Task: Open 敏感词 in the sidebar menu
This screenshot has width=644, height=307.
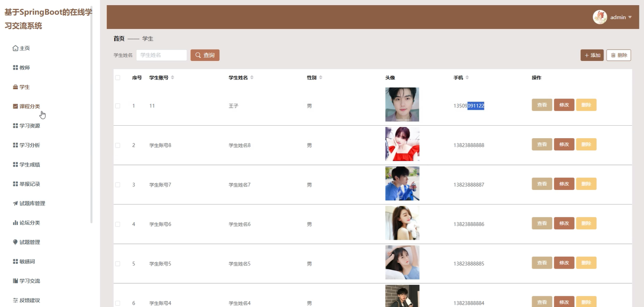Action: (x=27, y=262)
